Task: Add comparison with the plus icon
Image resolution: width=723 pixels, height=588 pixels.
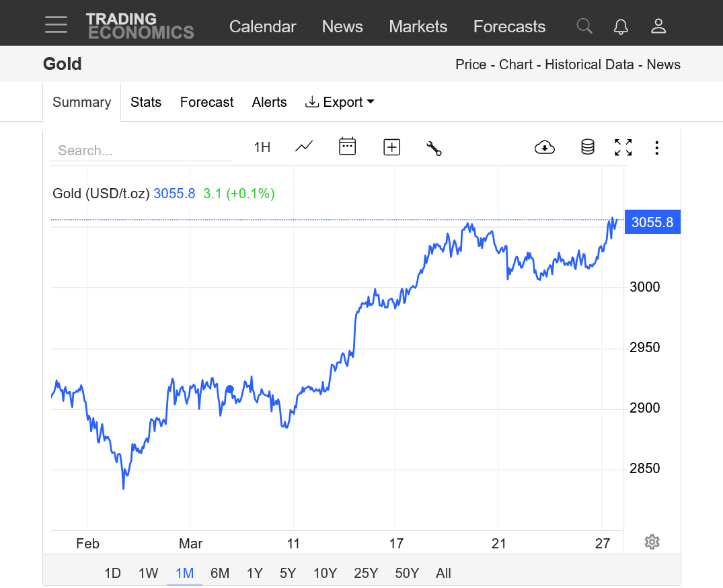Action: [391, 147]
